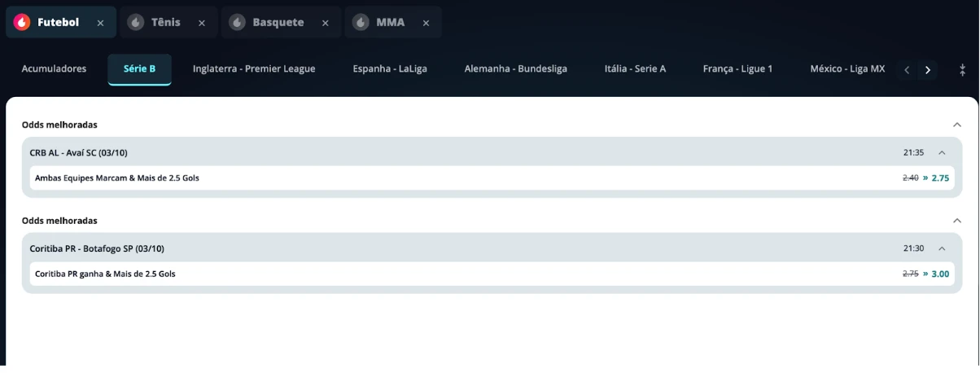Click the flame icon on Futebol tab

tap(22, 23)
